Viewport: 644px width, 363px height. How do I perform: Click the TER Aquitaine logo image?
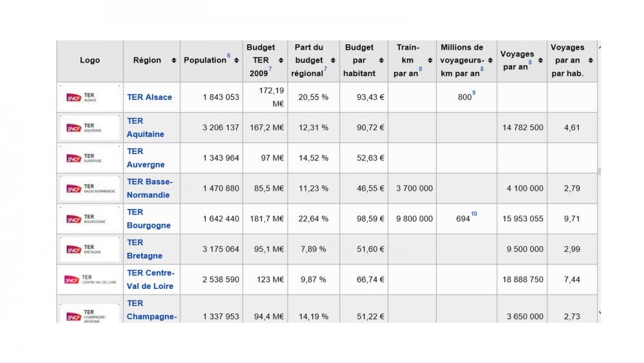[x=90, y=128]
